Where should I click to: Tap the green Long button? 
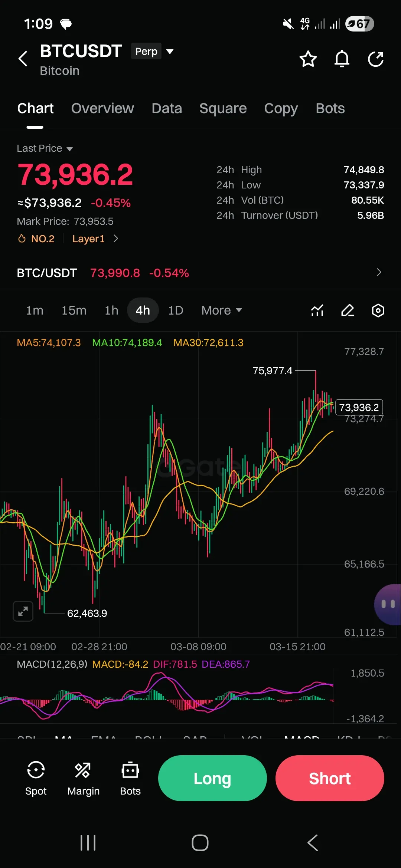coord(212,778)
